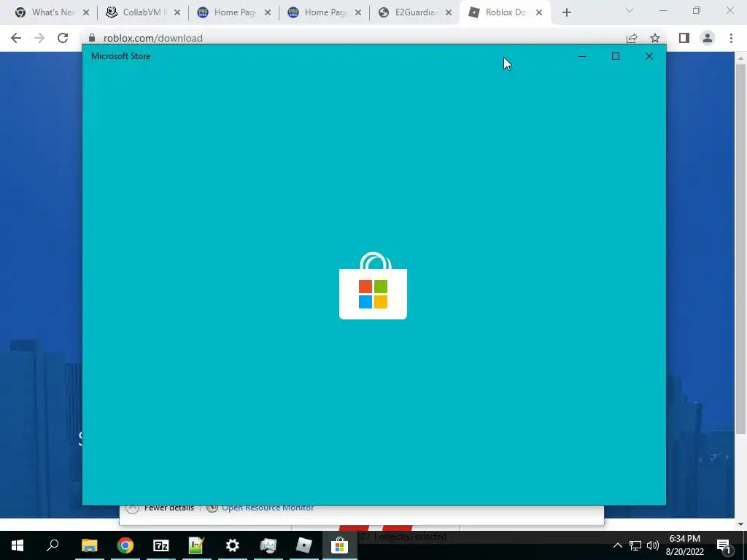Minimize the Microsoft Store window
747x560 pixels.
pyautogui.click(x=581, y=56)
